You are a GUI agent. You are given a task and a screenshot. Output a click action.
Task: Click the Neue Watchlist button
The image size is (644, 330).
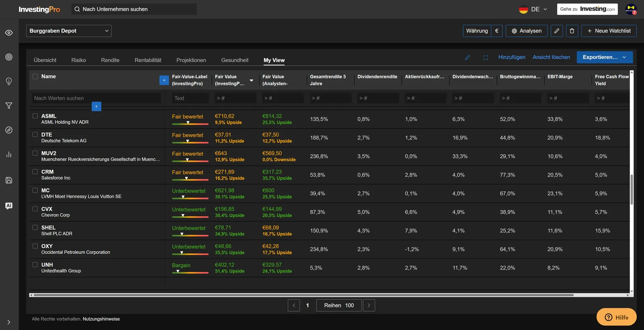[609, 31]
